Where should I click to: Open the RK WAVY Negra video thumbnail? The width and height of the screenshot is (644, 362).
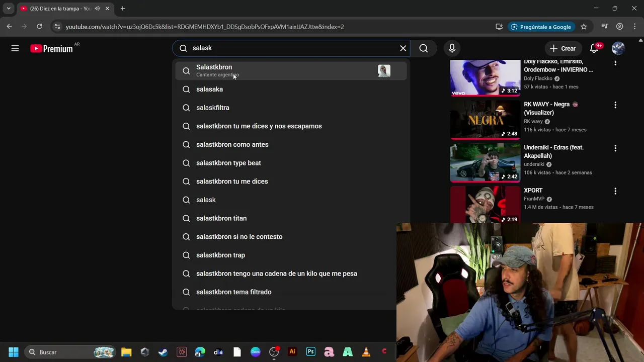pyautogui.click(x=485, y=119)
